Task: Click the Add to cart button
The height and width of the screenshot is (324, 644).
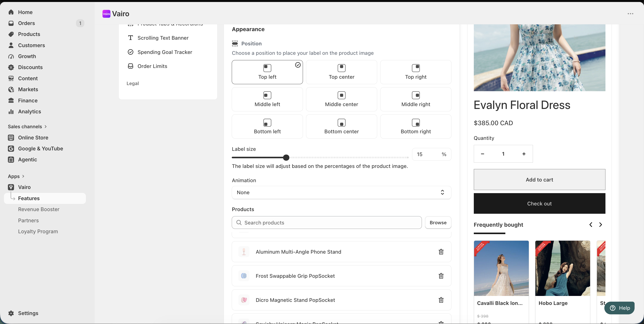Action: (540, 180)
